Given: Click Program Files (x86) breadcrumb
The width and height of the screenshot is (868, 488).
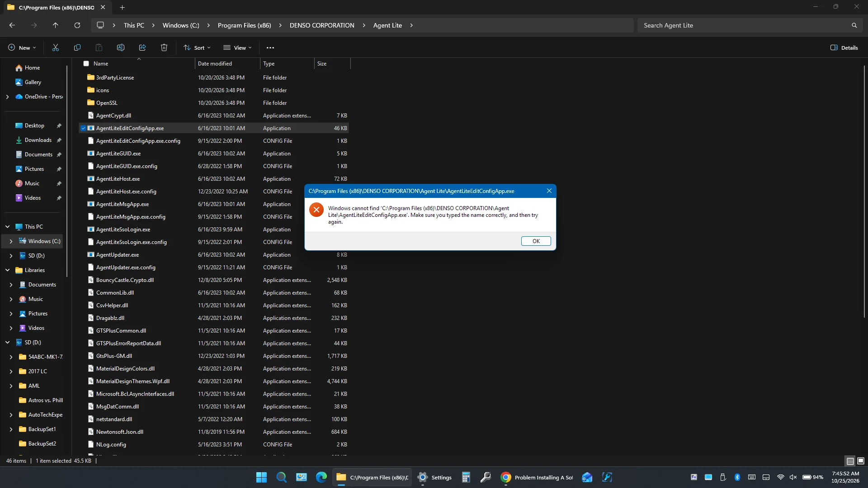Looking at the screenshot, I should (x=244, y=25).
